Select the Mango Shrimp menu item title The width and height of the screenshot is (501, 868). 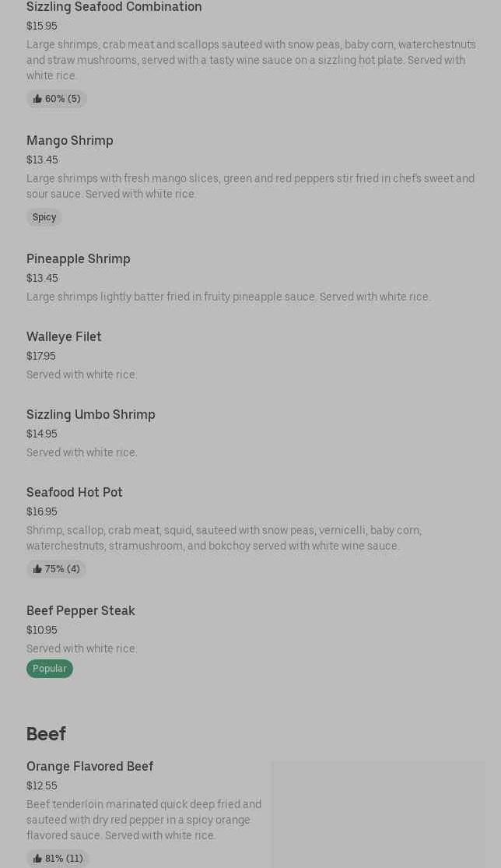(x=70, y=140)
